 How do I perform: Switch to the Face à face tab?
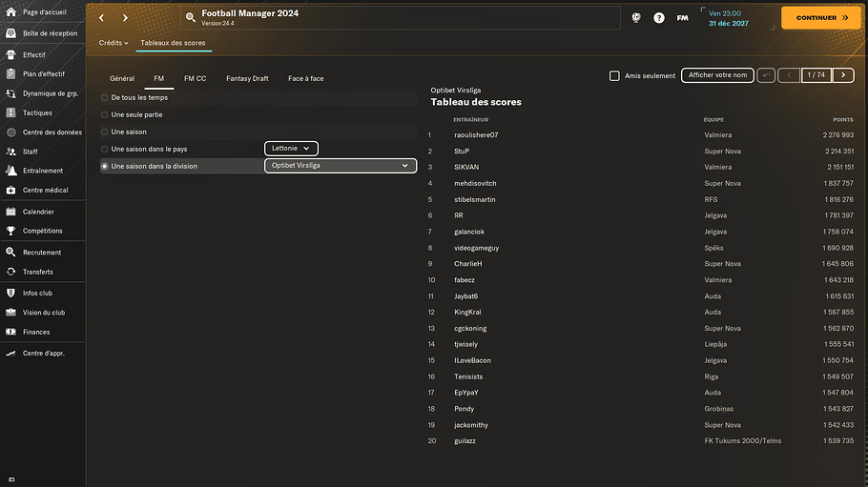tap(305, 78)
